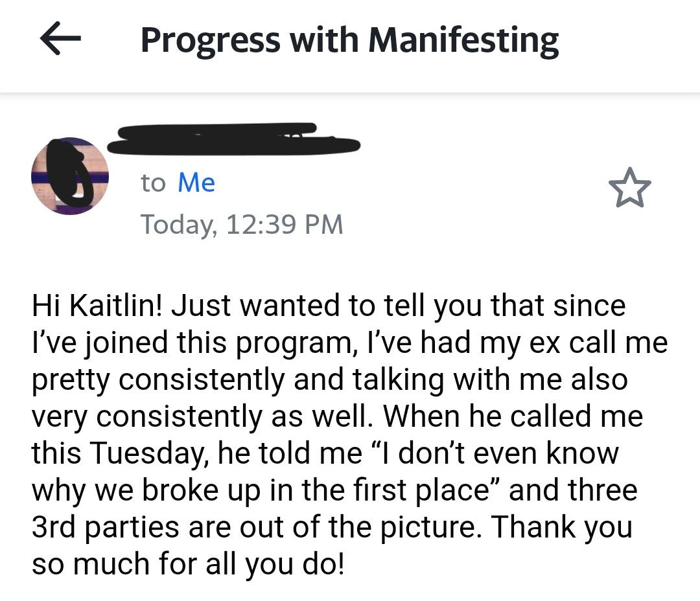Click the "Progress with Manifesting" subject title
The image size is (700, 601).
click(349, 40)
